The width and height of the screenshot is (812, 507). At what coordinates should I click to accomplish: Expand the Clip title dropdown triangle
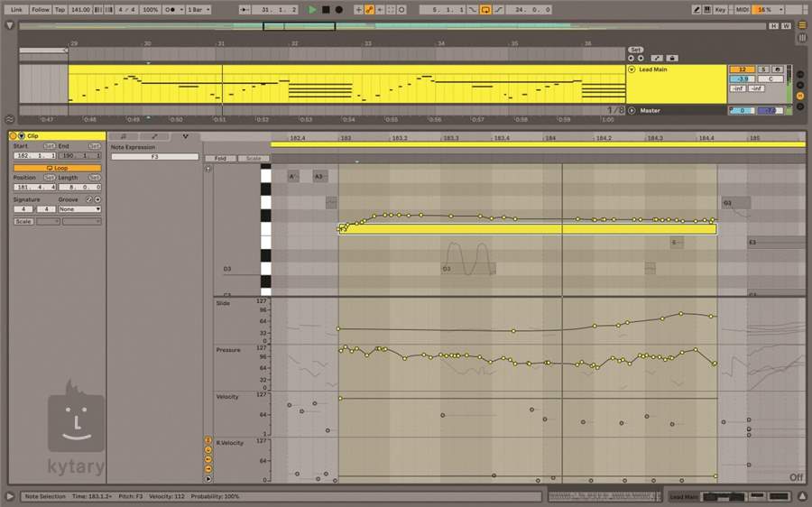click(22, 135)
